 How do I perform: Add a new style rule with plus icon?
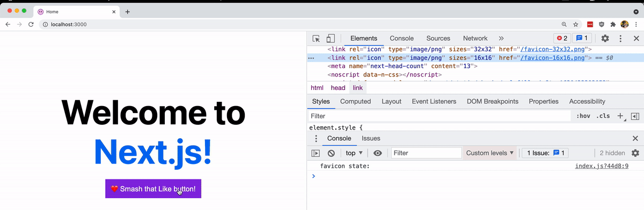pos(620,116)
